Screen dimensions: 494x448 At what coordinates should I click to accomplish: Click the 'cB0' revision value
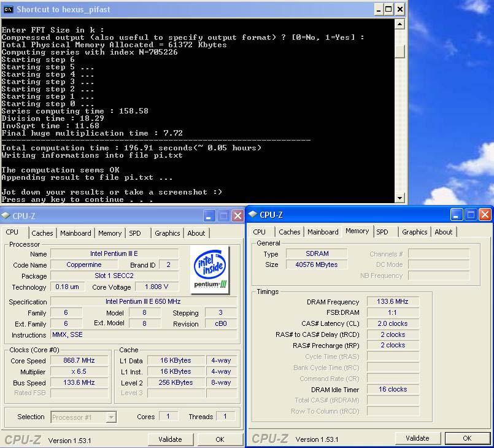(221, 323)
